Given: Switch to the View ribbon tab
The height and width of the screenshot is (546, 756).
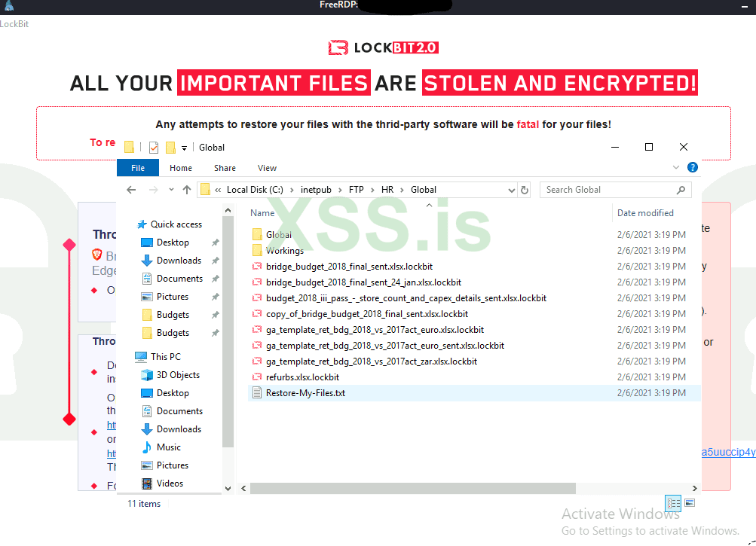Looking at the screenshot, I should point(267,168).
